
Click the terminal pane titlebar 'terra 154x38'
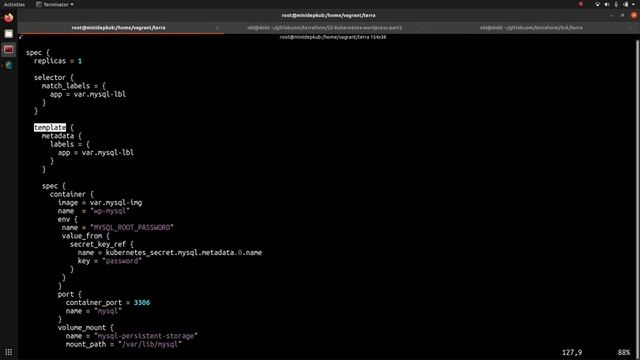tap(333, 37)
